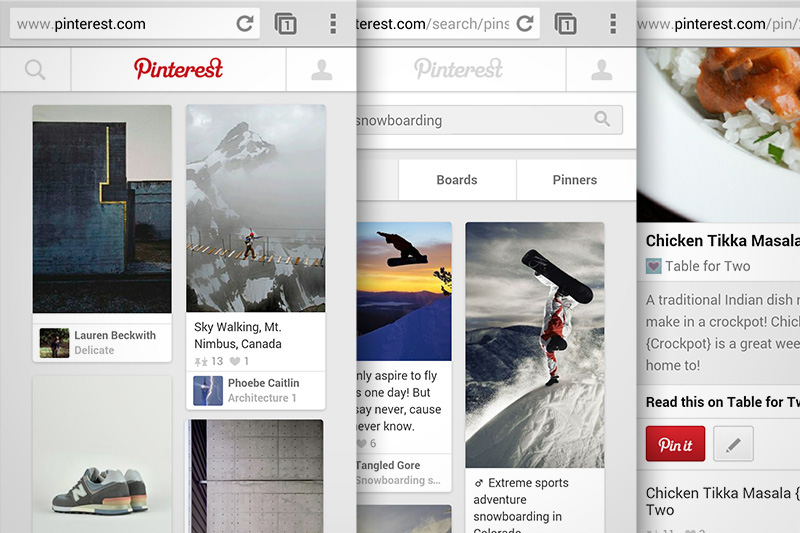Viewport: 800px width, 533px height.
Task: Open the Sky Walking Mt. Nimbus pin image
Action: (x=256, y=208)
